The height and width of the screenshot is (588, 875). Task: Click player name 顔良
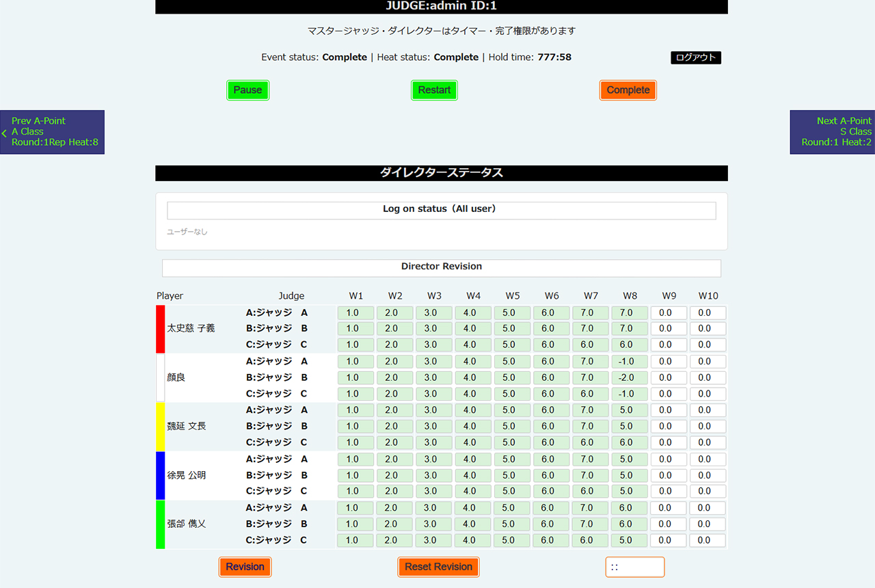[x=176, y=377]
